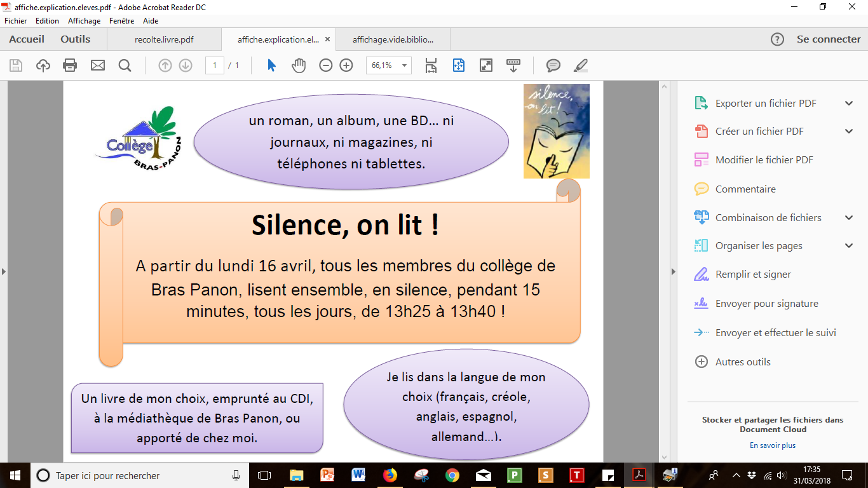Collapse the right tools pane arrow
This screenshot has width=868, height=488.
[674, 272]
